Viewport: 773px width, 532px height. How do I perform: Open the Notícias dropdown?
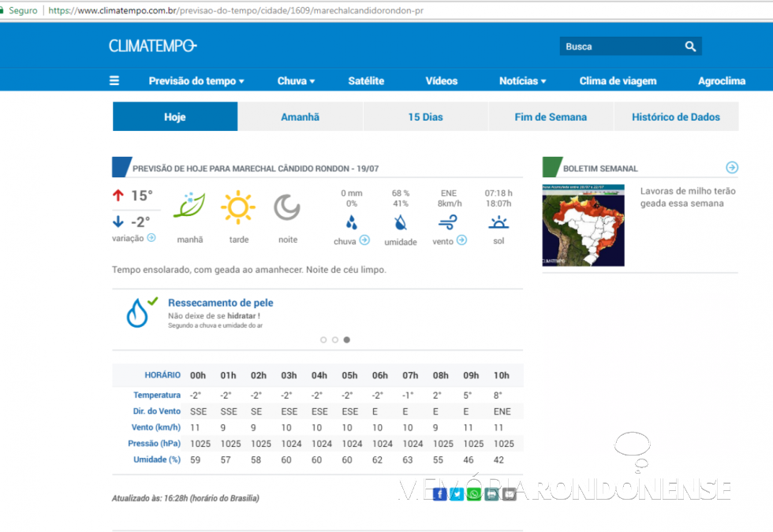(521, 80)
